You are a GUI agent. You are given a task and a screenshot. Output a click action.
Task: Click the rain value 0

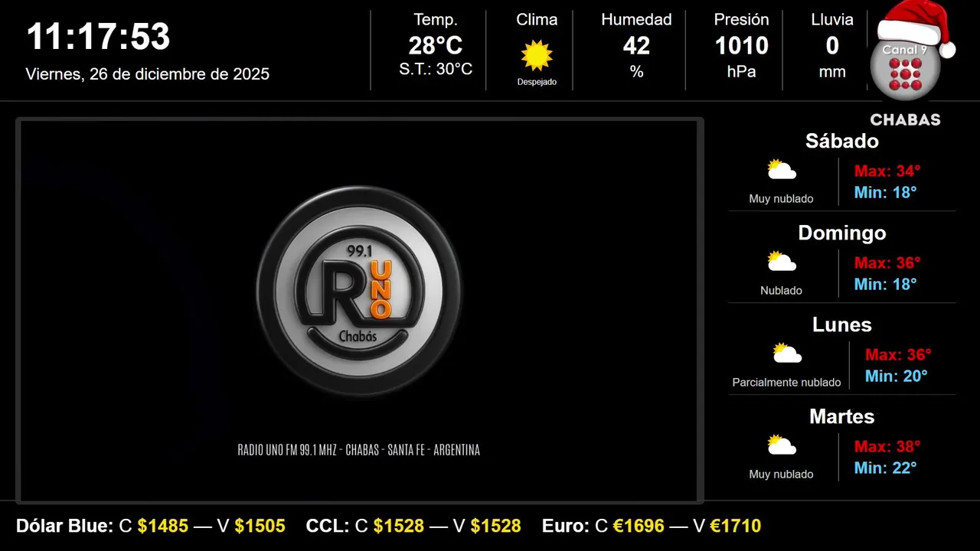click(x=832, y=46)
